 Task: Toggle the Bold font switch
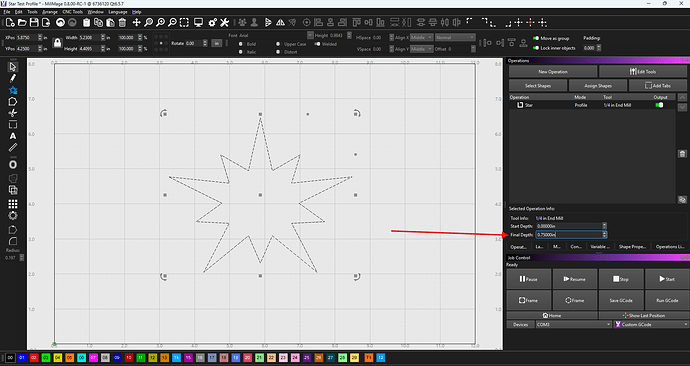point(241,44)
